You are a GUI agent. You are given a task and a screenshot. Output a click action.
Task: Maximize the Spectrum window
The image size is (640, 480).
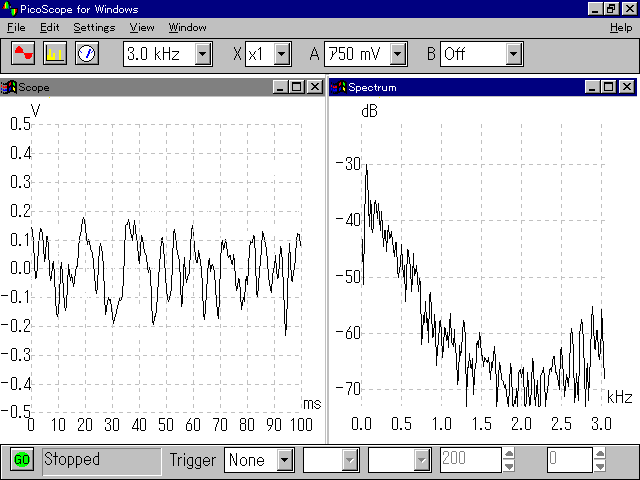[609, 87]
